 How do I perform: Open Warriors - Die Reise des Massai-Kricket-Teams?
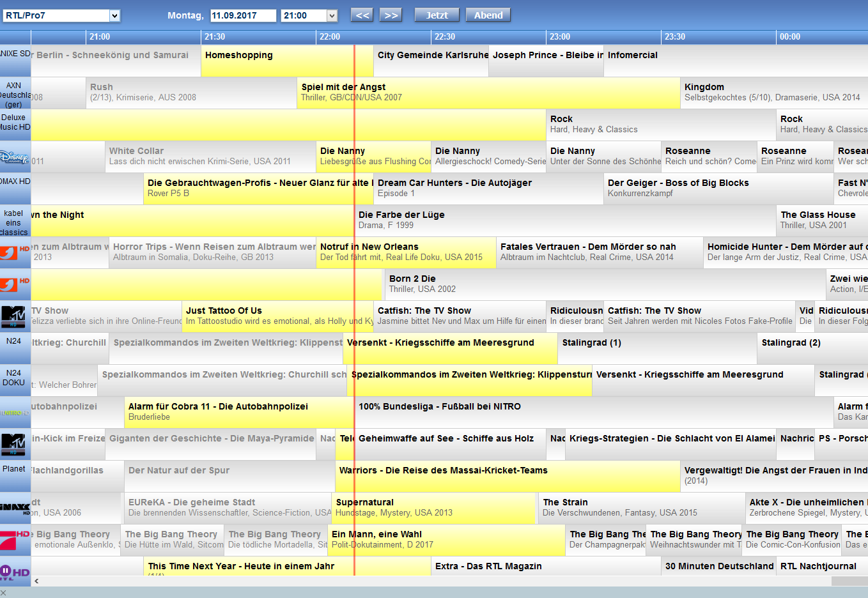(508, 476)
